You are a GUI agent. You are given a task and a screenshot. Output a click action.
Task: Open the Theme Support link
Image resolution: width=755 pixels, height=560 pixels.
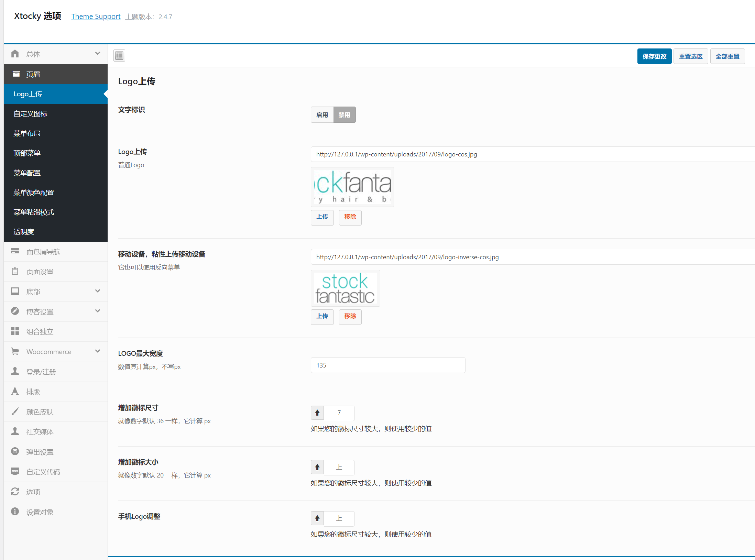96,17
